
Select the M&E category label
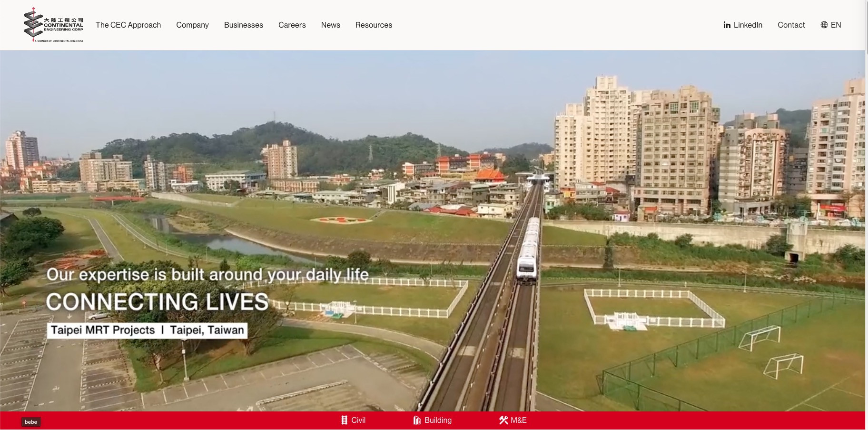tap(518, 420)
